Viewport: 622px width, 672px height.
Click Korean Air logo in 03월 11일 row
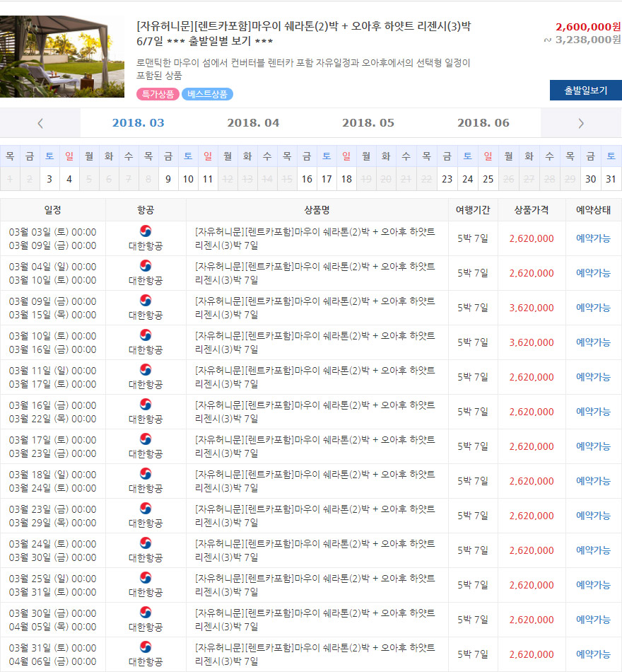[146, 370]
